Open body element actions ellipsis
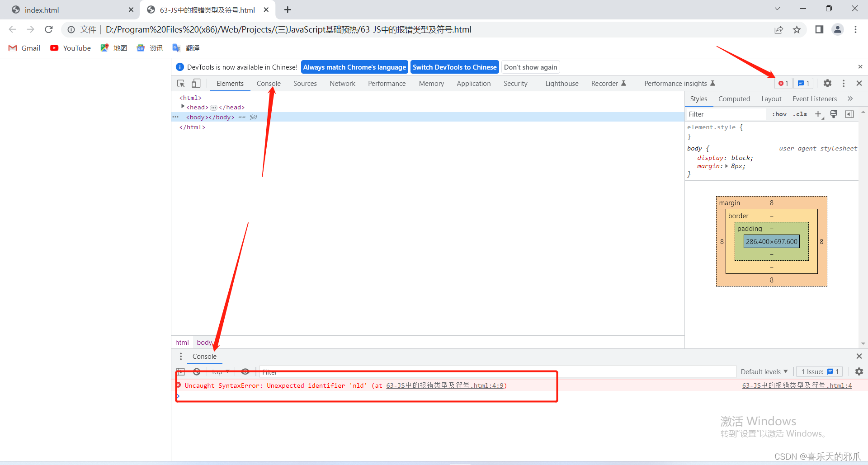Screen dimensions: 868x465 175,117
